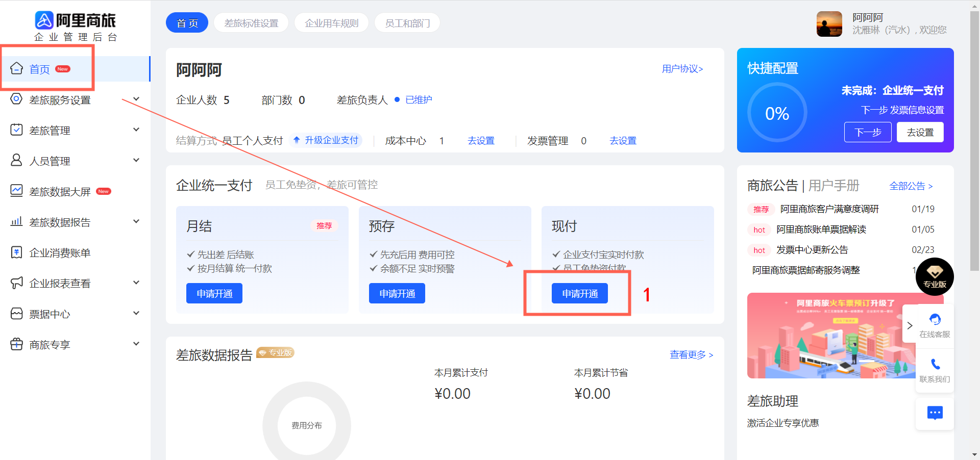The height and width of the screenshot is (460, 980).
Task: Switch to 企业用车规则 tab
Action: point(331,23)
